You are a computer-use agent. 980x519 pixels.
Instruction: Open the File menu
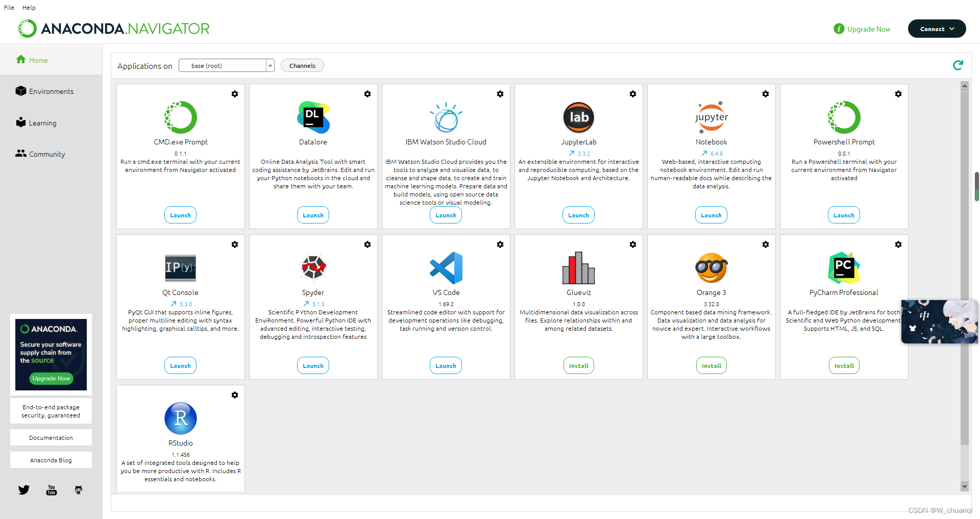(x=9, y=8)
